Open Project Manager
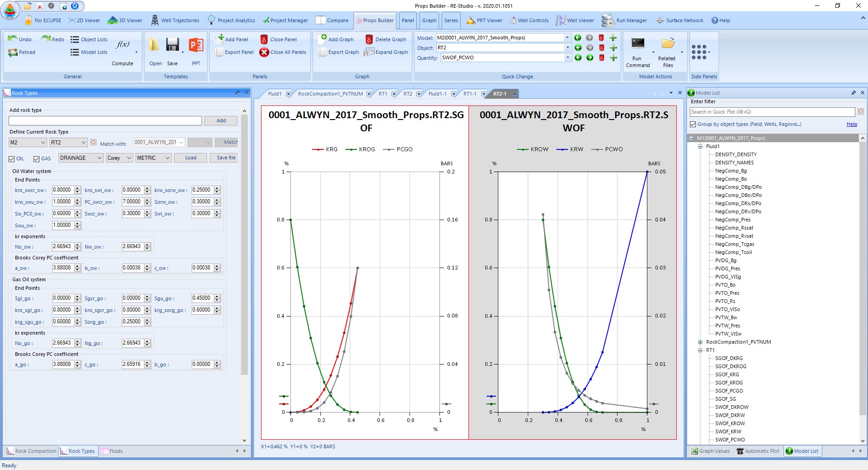The height and width of the screenshot is (470, 868). click(285, 20)
